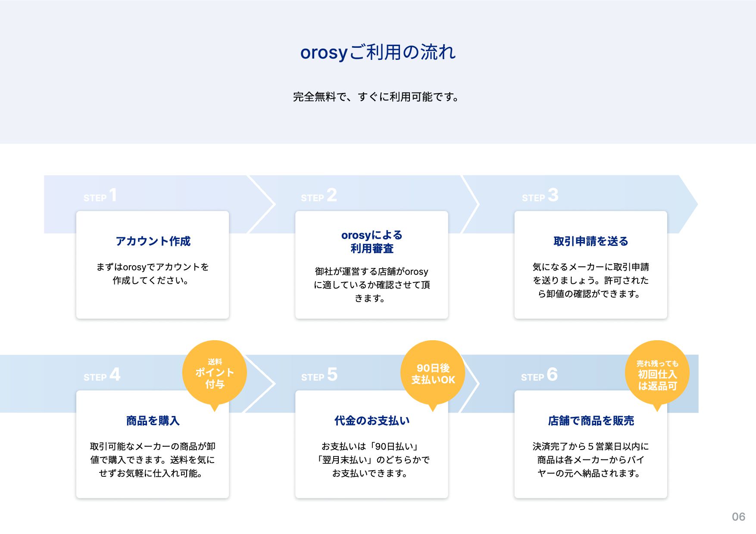Click the '取引申請を送る' card heading

[591, 241]
